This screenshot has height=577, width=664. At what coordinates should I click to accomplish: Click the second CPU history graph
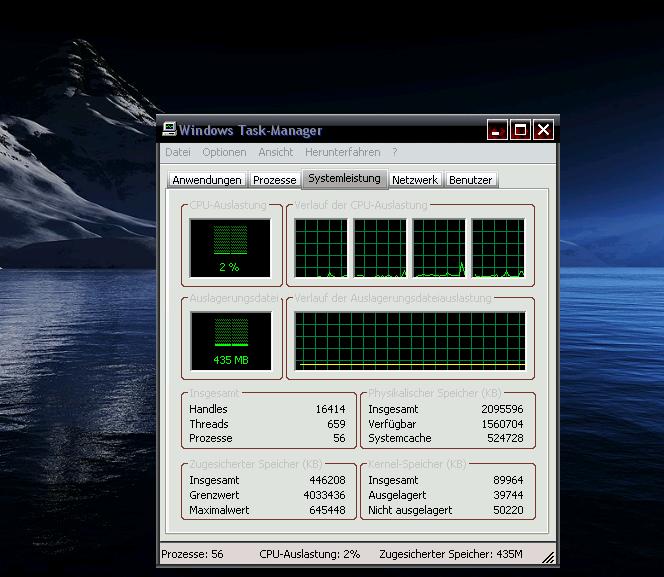coord(380,248)
